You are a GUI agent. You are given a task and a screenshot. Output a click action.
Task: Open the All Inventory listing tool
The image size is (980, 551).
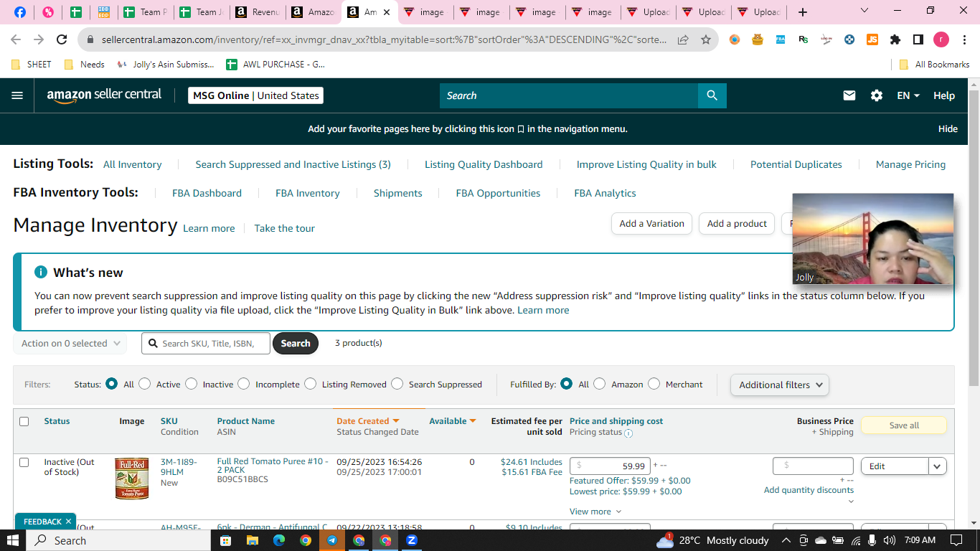tap(133, 164)
